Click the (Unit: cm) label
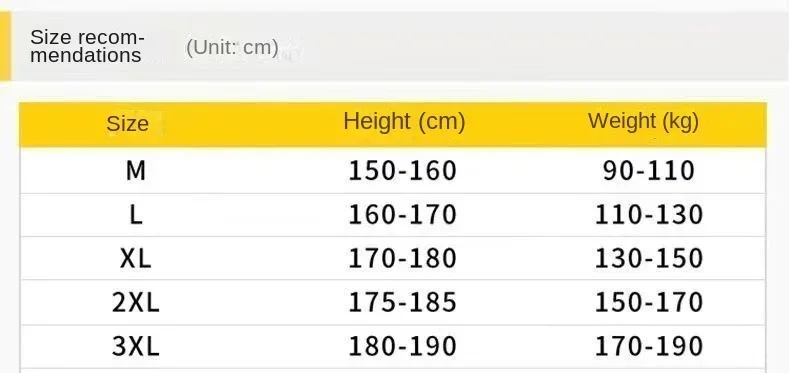 coord(232,47)
